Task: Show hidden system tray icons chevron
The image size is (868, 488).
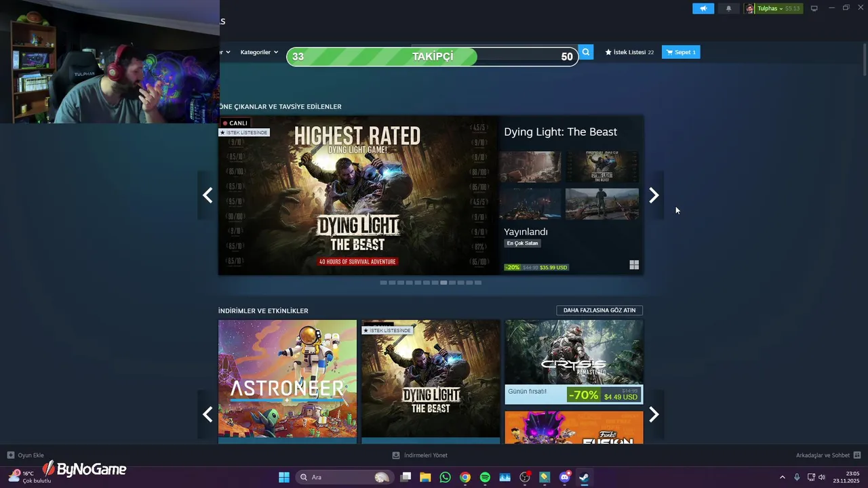Action: click(x=782, y=477)
